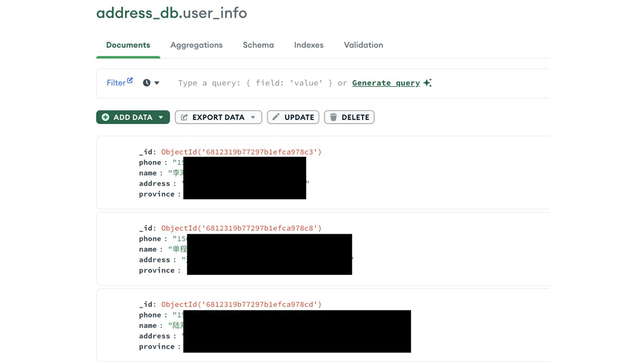Viewport: 644px width, 362px height.
Task: Click the trash can icon on DELETE
Action: pos(333,117)
